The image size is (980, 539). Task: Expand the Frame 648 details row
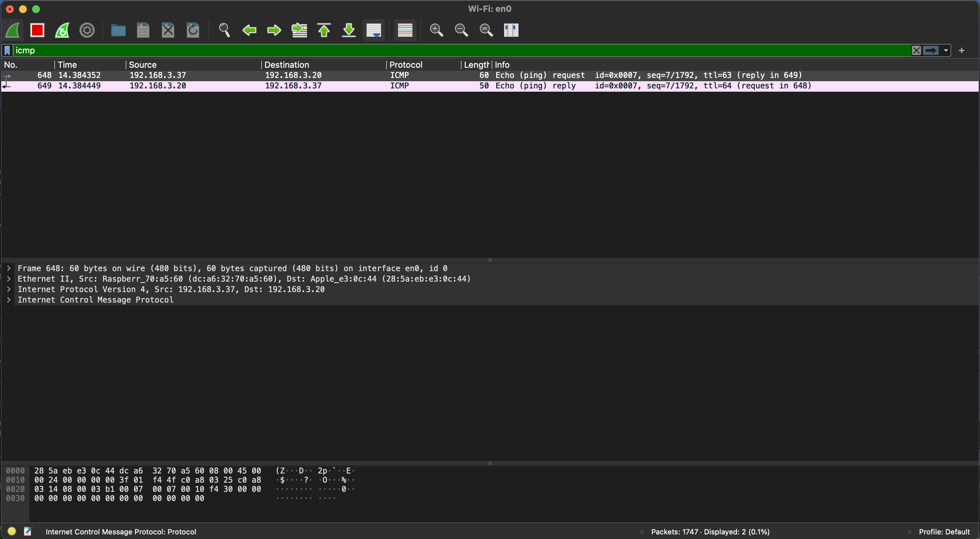tap(9, 269)
